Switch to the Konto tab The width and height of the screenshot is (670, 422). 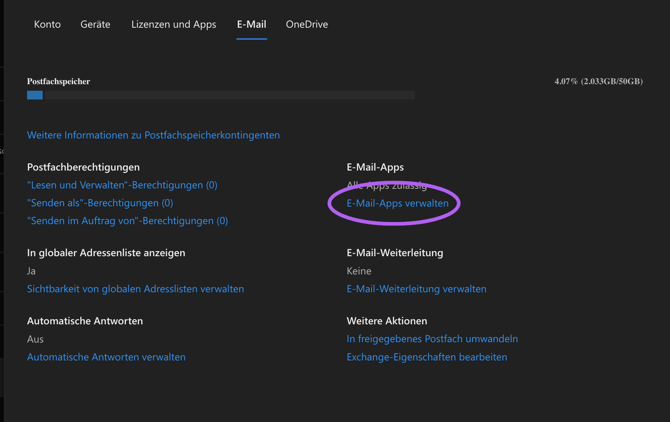(x=47, y=24)
